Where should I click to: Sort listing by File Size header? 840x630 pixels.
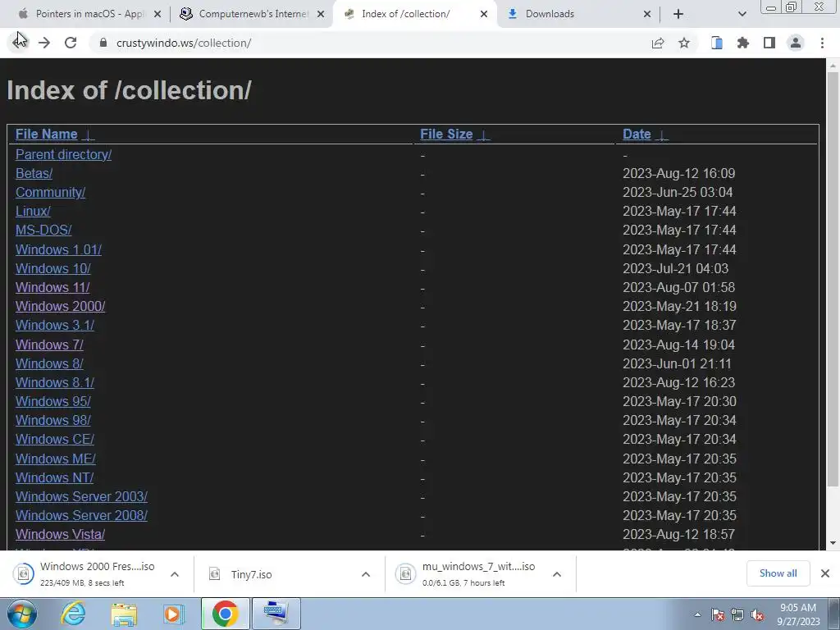point(446,134)
